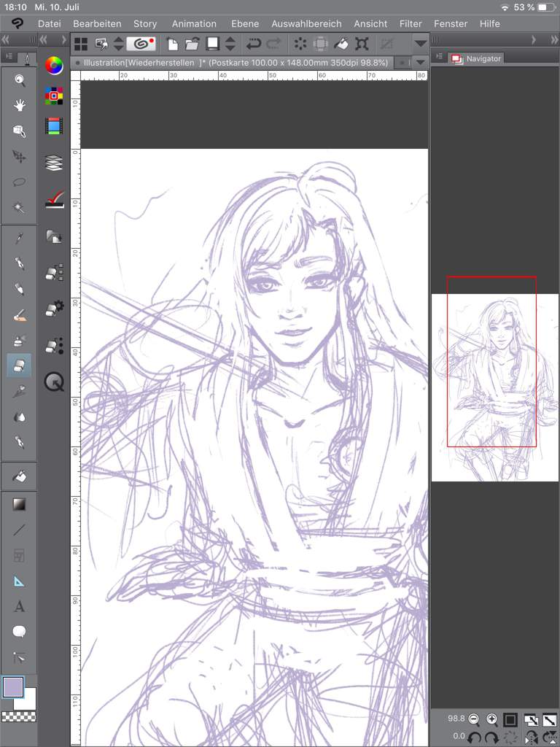Open the Color set palette
Image resolution: width=560 pixels, height=747 pixels.
click(54, 96)
